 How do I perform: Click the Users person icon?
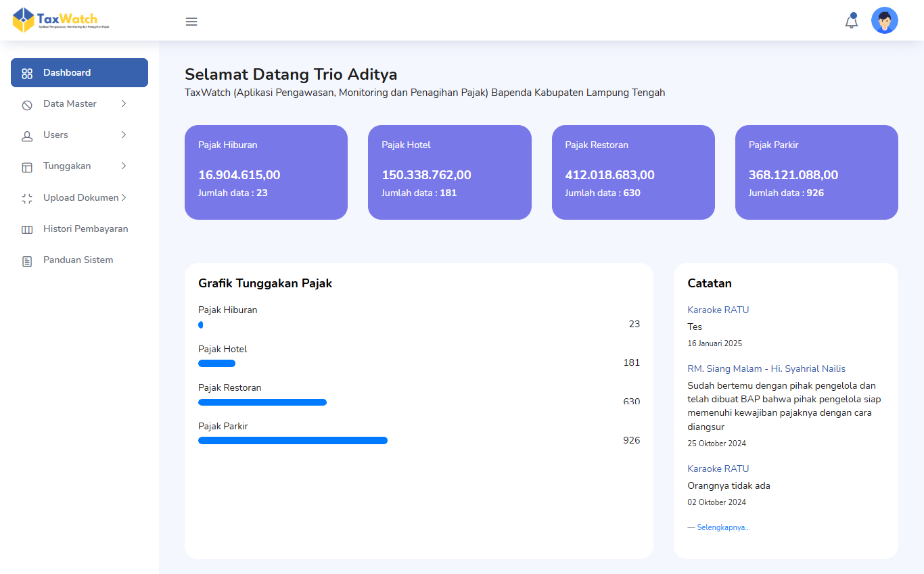click(27, 136)
